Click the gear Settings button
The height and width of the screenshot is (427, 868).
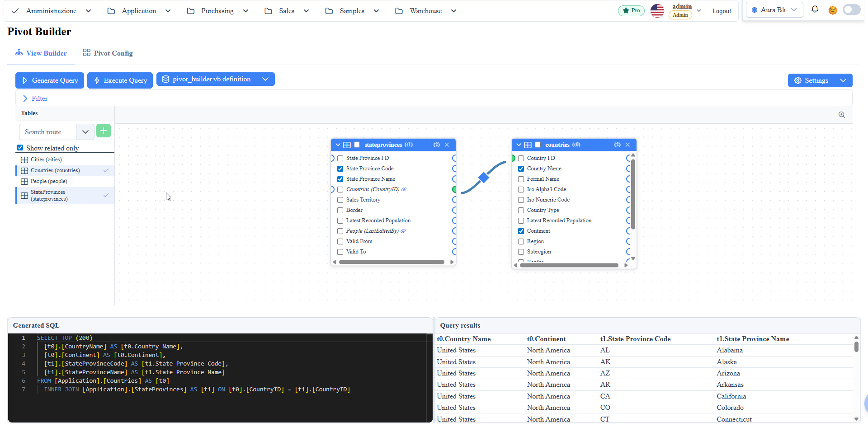(812, 80)
